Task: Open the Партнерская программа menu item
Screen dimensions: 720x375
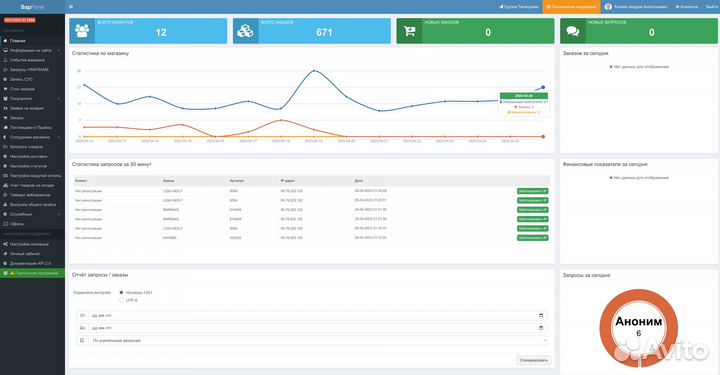Action: point(32,273)
